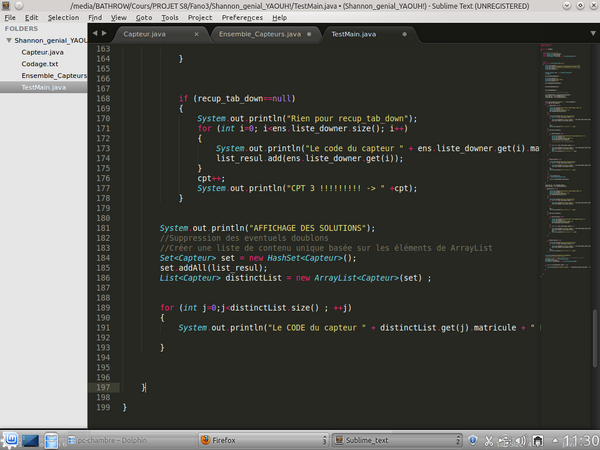
Task: Collapse the Shannon_genial_YAOUH folder
Action: [x=8, y=40]
